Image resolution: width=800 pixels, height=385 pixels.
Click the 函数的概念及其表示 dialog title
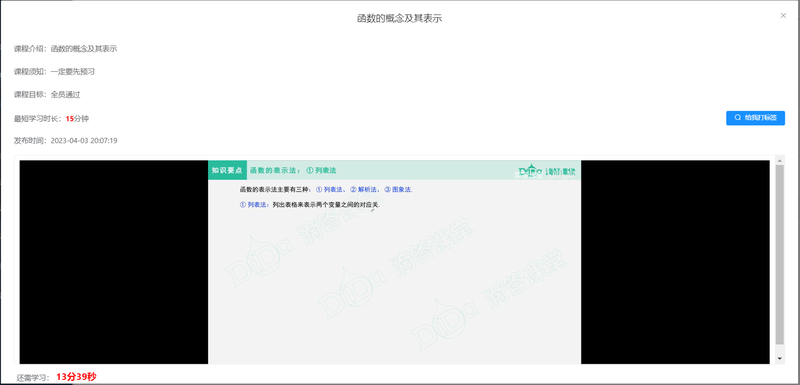pos(399,19)
